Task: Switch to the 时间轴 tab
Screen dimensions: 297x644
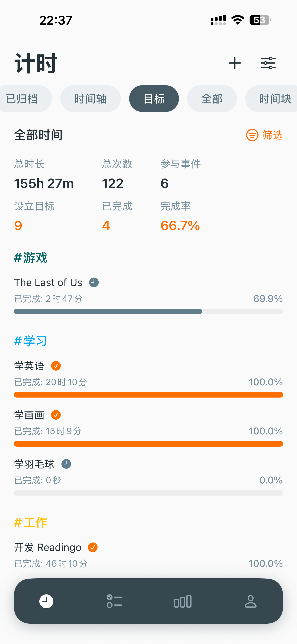Action: tap(90, 99)
